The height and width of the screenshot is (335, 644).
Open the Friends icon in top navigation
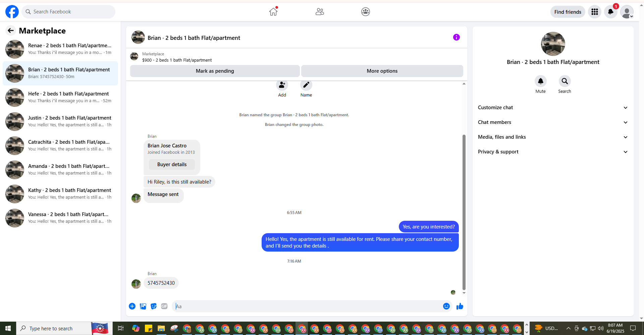(x=320, y=12)
